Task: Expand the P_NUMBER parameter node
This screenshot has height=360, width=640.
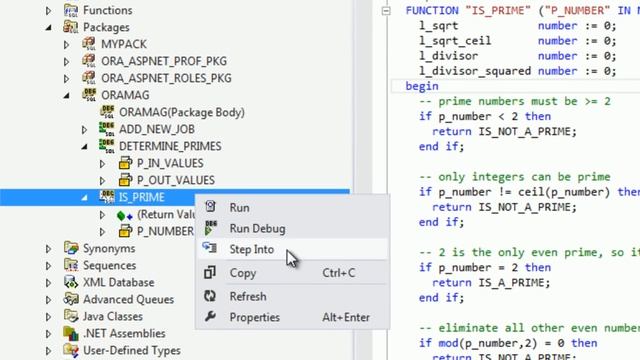Action: pyautogui.click(x=102, y=232)
